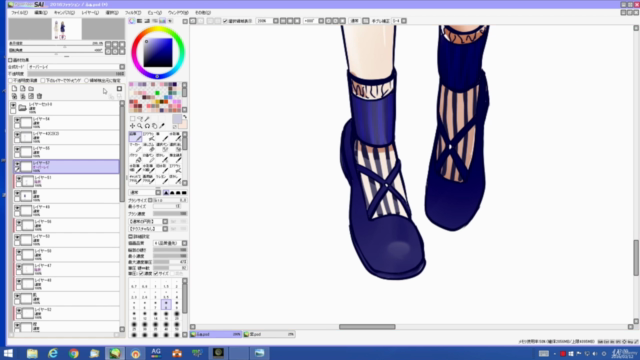Swap foreground and background colors

tap(184, 118)
